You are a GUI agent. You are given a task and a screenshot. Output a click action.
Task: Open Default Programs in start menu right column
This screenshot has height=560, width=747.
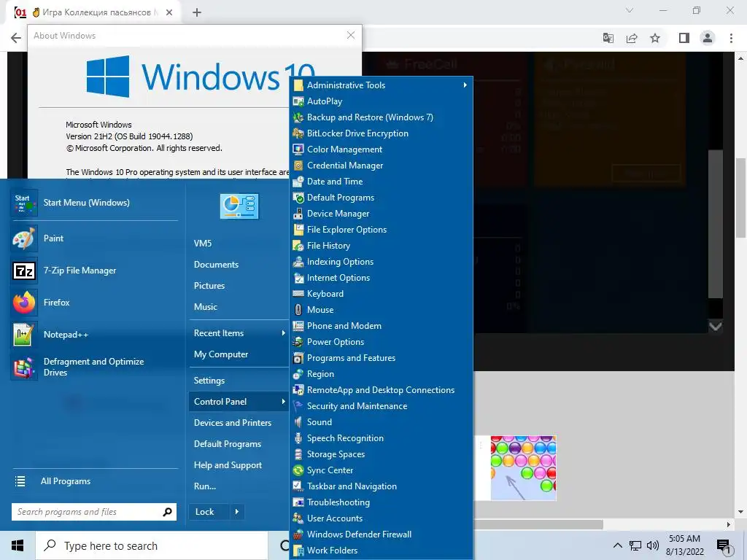click(239, 444)
